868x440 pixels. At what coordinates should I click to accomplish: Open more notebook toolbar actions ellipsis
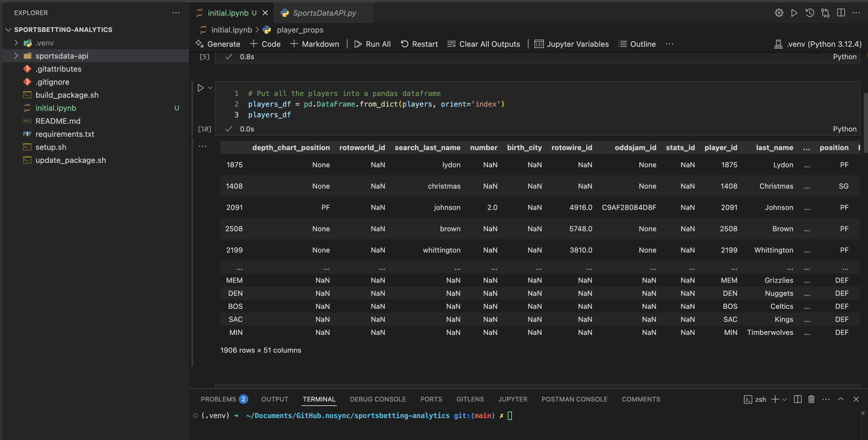coord(670,44)
